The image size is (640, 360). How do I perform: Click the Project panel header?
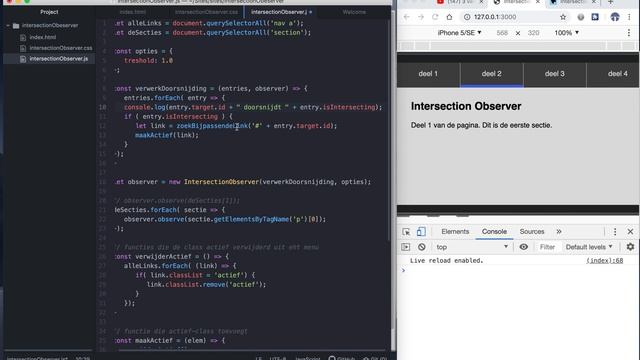click(x=49, y=12)
